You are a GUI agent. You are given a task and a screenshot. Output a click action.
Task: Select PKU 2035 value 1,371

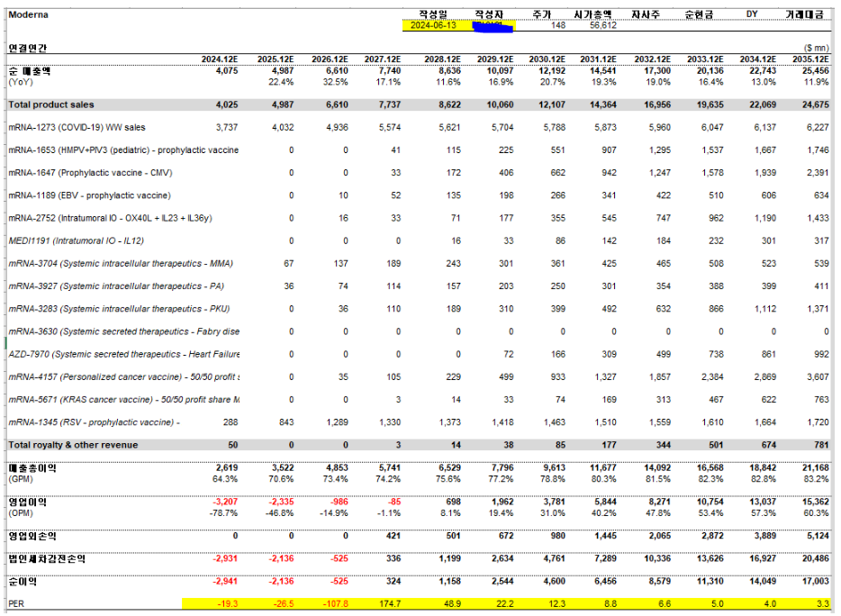(818, 309)
